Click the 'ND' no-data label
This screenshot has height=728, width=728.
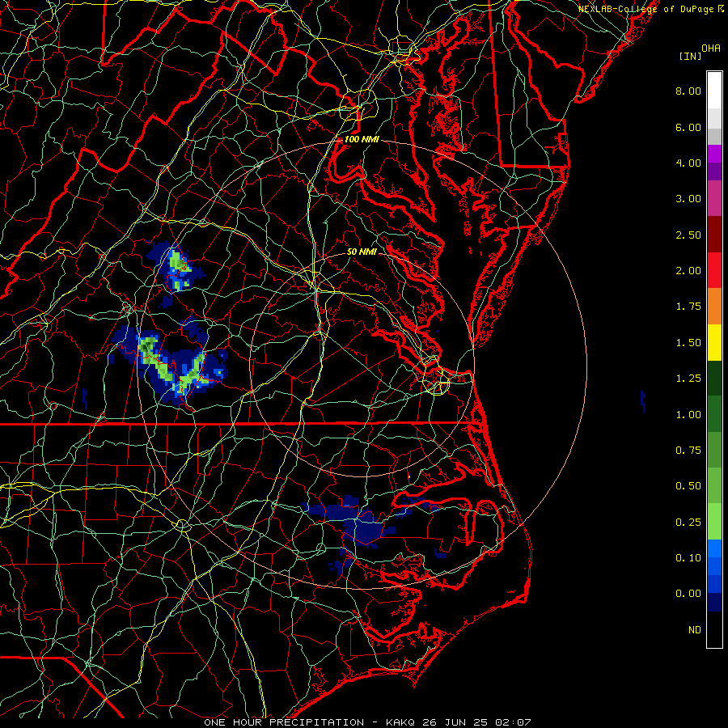pos(695,630)
